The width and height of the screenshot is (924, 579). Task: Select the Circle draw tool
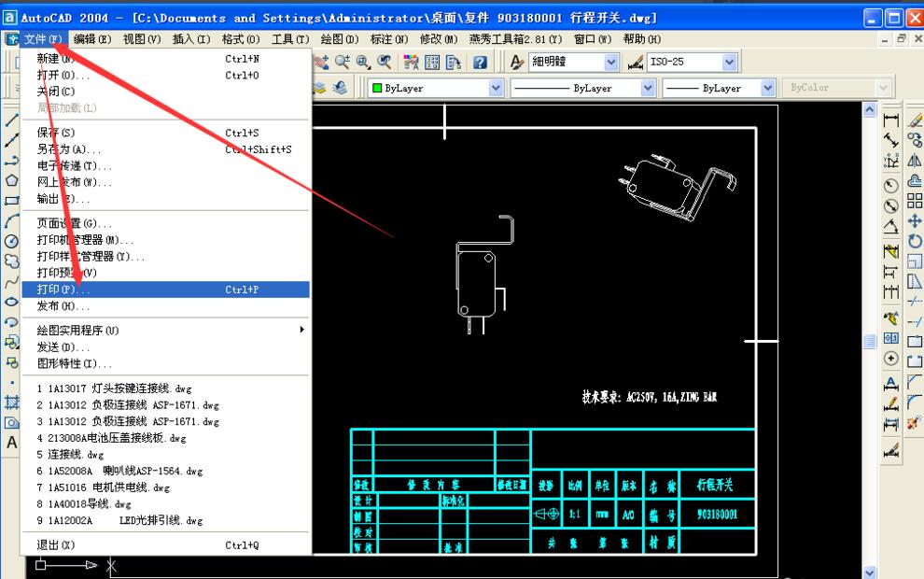click(x=11, y=241)
